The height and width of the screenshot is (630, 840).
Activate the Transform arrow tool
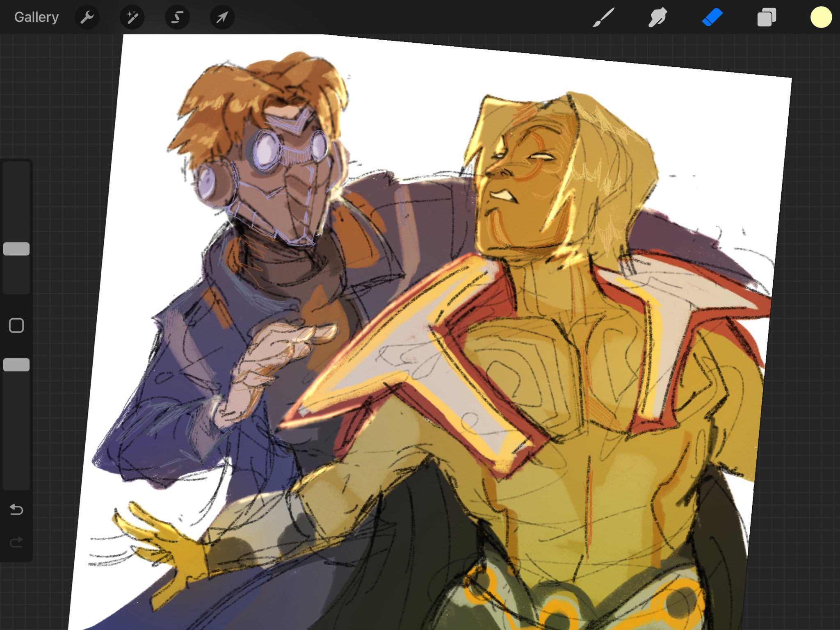[222, 17]
